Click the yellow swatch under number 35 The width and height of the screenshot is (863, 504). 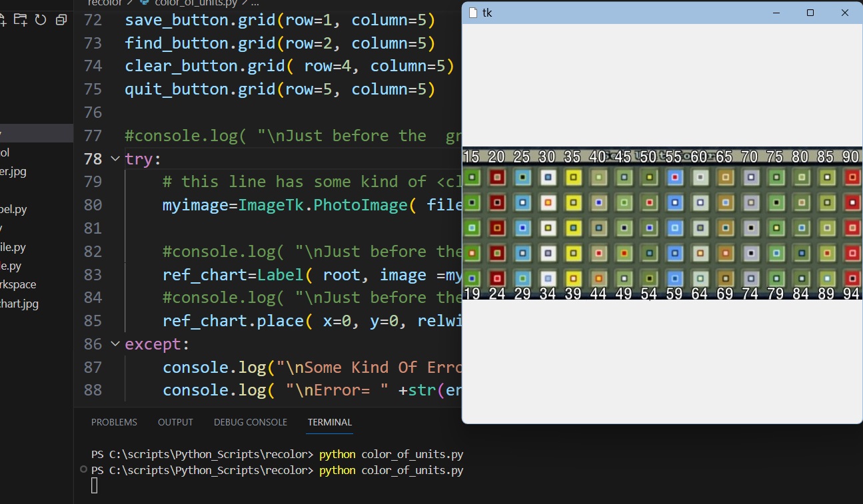(572, 177)
